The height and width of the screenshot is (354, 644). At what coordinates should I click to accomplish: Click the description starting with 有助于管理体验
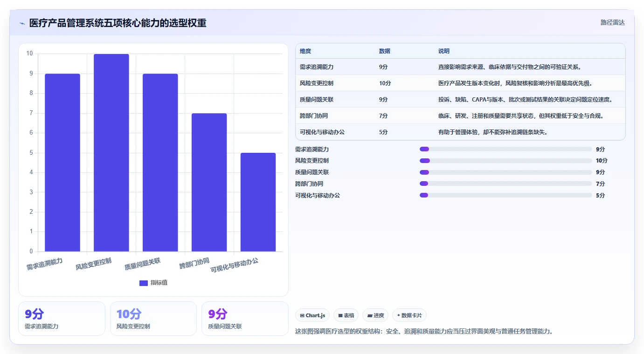(493, 132)
